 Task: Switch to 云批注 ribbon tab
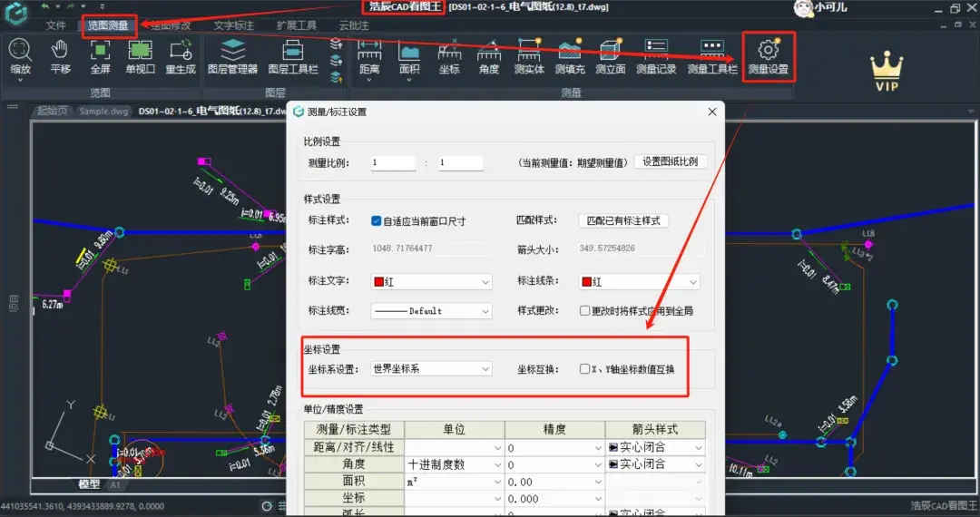pyautogui.click(x=354, y=25)
